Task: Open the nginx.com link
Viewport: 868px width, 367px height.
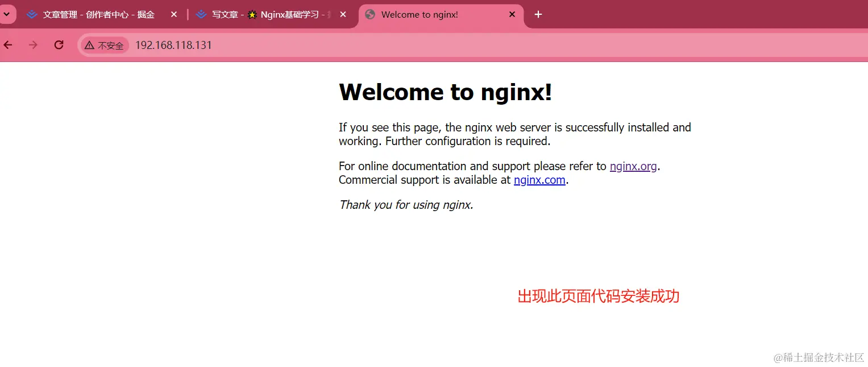Action: point(539,180)
